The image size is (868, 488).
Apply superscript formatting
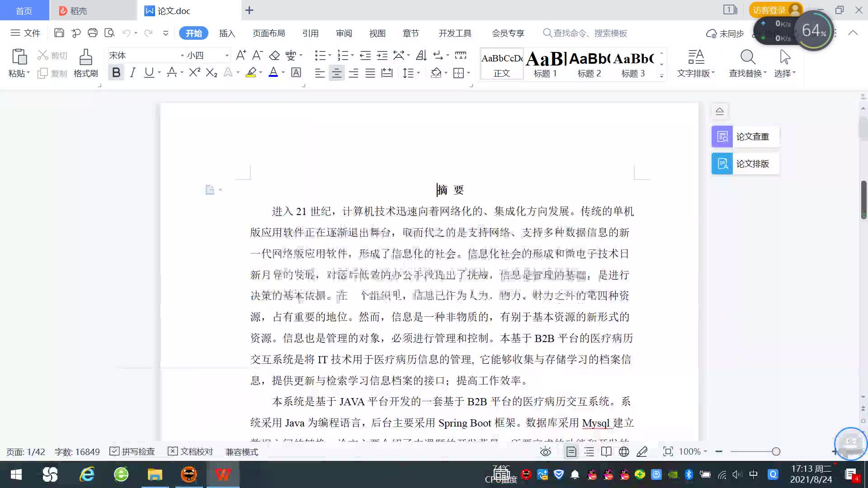(x=194, y=72)
